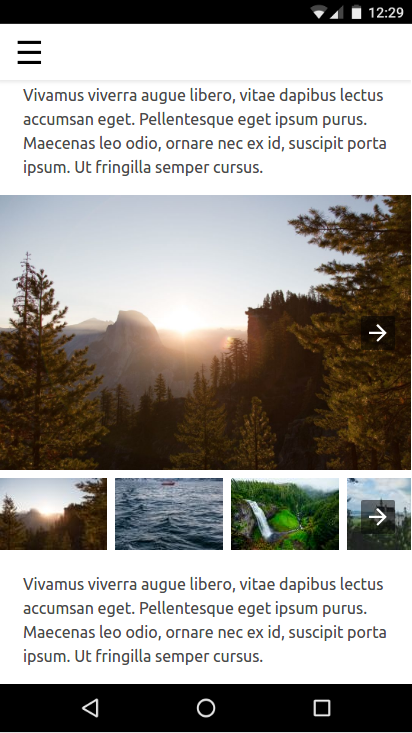Tap the large Half Dome sunset image
Image resolution: width=412 pixels, height=733 pixels.
(206, 332)
